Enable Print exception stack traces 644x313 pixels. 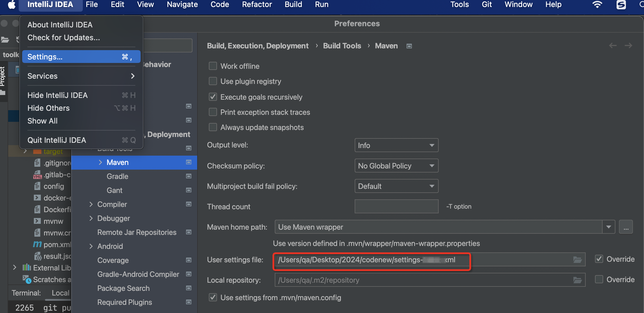213,112
